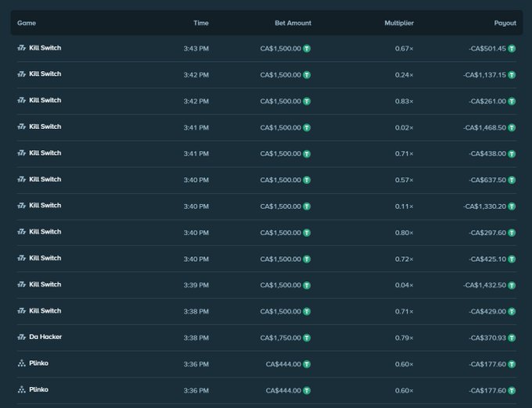Select the 3:38 PM time in Da Hacker row
The height and width of the screenshot is (408, 532).
(x=196, y=338)
